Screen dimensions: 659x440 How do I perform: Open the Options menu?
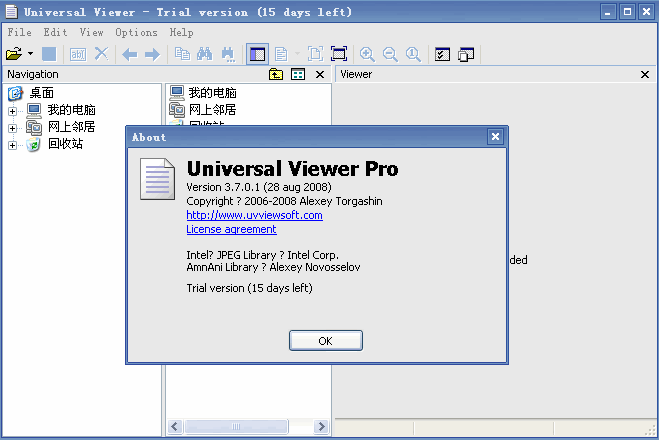[136, 32]
